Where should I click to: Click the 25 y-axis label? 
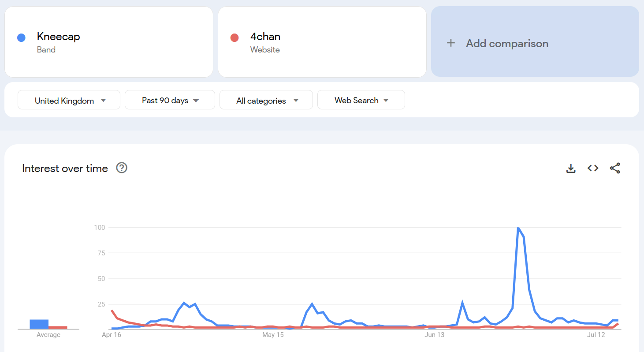pos(101,304)
